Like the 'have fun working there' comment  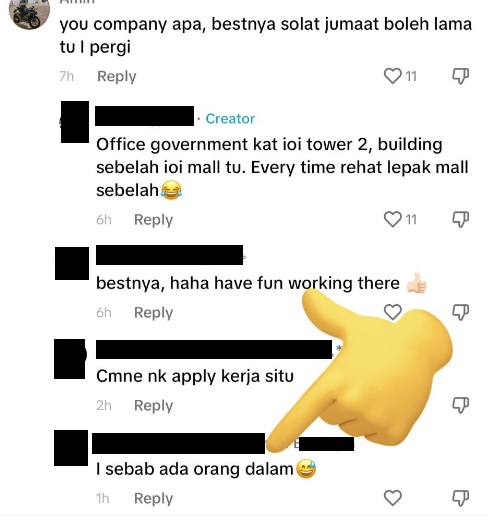tap(393, 312)
